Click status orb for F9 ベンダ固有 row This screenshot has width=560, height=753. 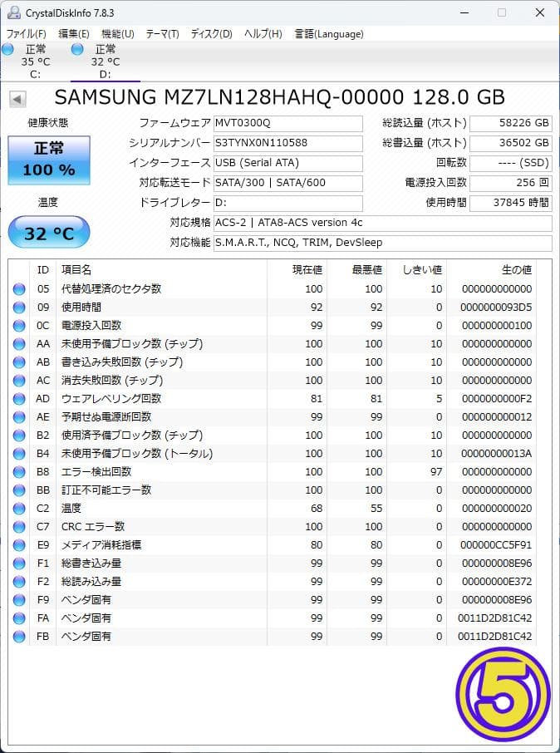[19, 600]
